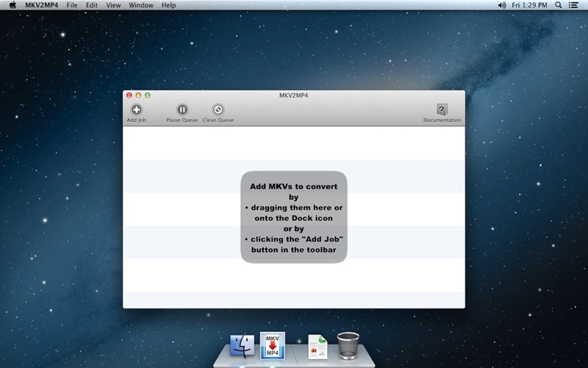The image size is (588, 368).
Task: Open Spotlight search in the menu bar
Action: click(x=559, y=5)
